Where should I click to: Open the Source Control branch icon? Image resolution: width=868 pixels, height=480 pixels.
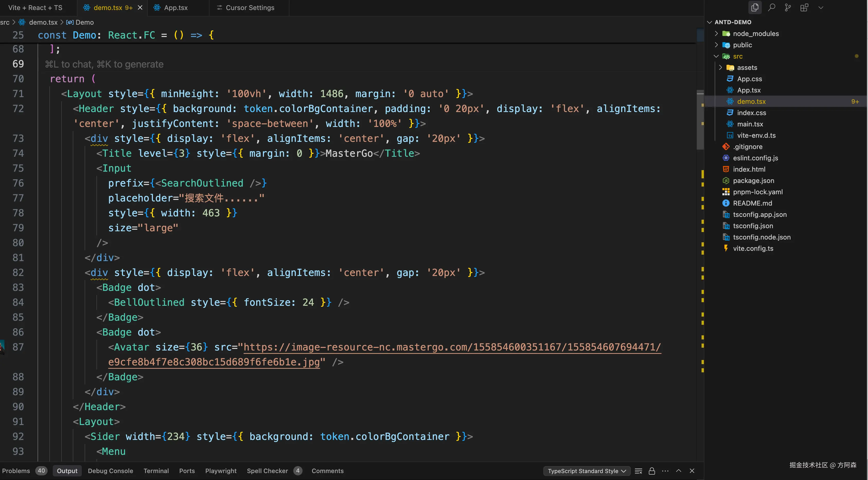(x=788, y=7)
